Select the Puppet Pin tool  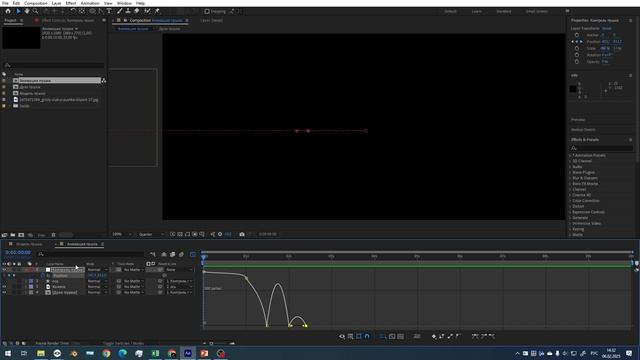tap(157, 11)
